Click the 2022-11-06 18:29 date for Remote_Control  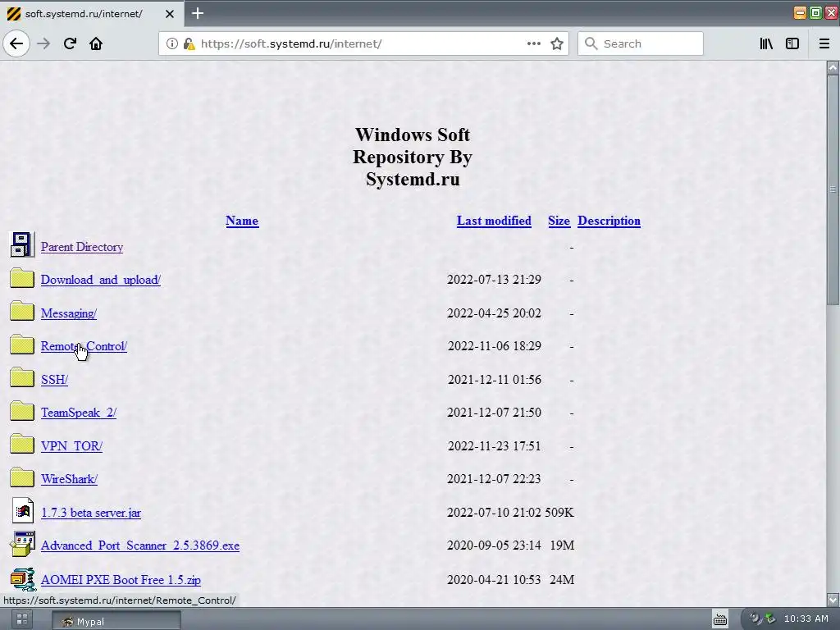tap(495, 346)
